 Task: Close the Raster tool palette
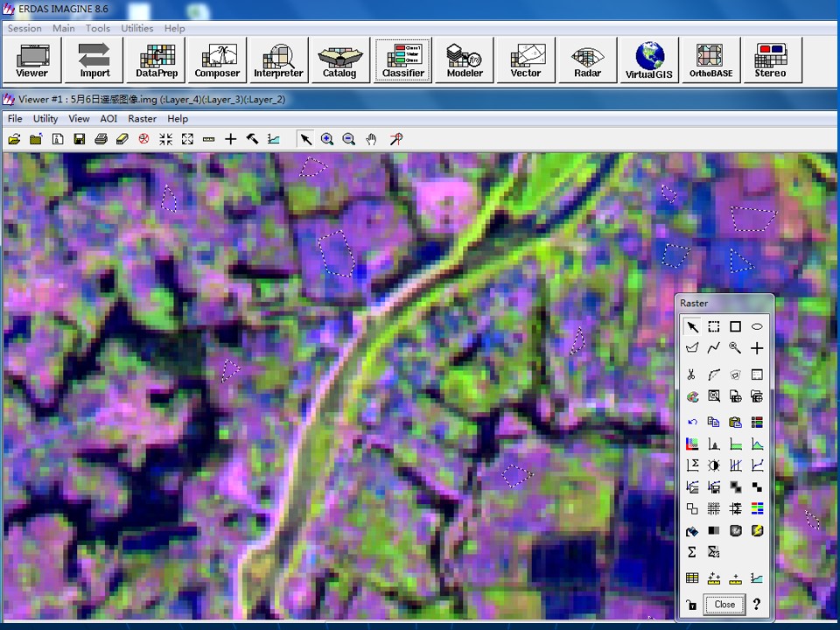click(x=724, y=605)
